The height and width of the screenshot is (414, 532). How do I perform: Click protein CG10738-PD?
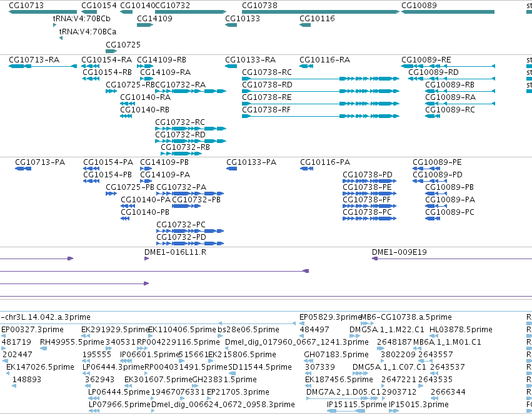point(368,175)
